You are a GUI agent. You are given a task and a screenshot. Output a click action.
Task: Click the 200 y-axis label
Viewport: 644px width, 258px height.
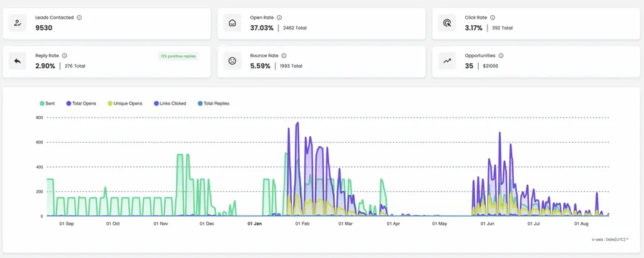(x=39, y=192)
